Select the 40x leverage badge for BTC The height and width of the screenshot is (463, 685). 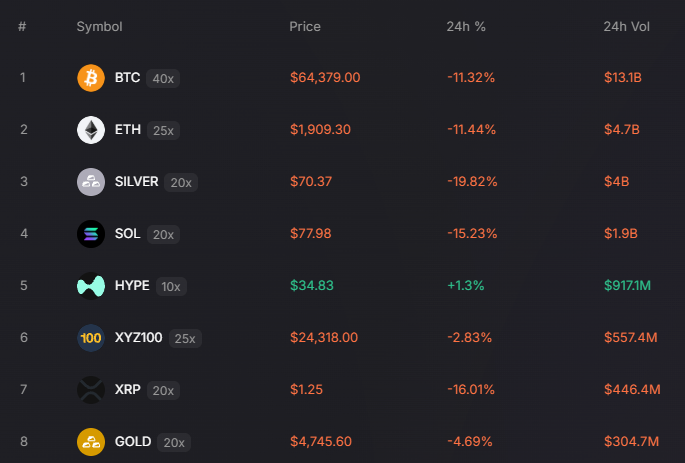coord(163,78)
